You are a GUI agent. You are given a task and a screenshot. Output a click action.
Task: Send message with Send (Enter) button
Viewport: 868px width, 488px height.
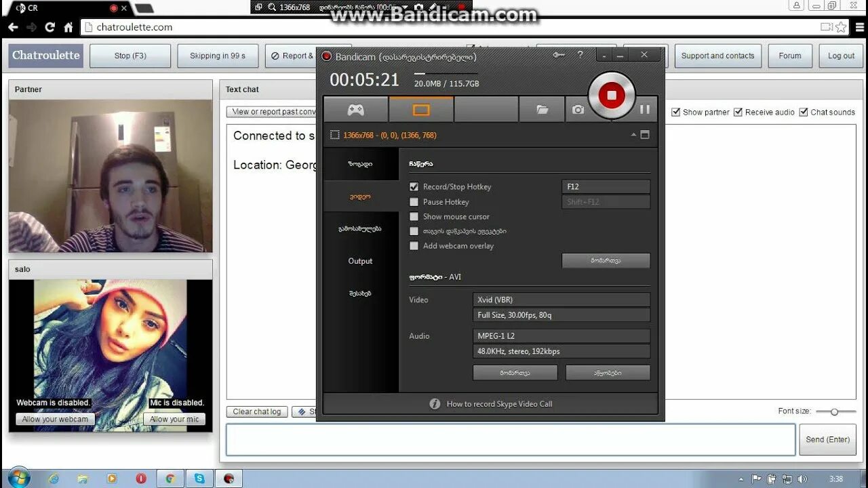[x=827, y=439]
